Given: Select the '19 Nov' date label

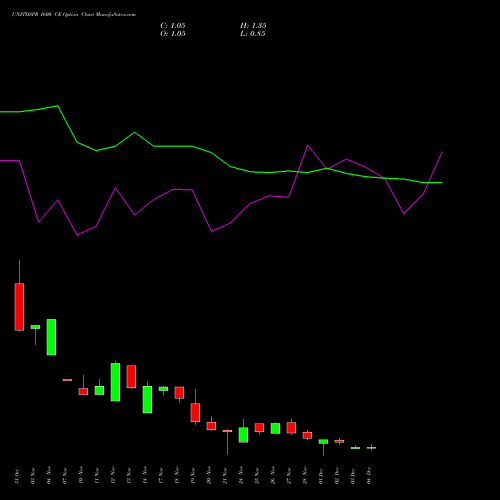Looking at the screenshot, I should (x=193, y=476).
